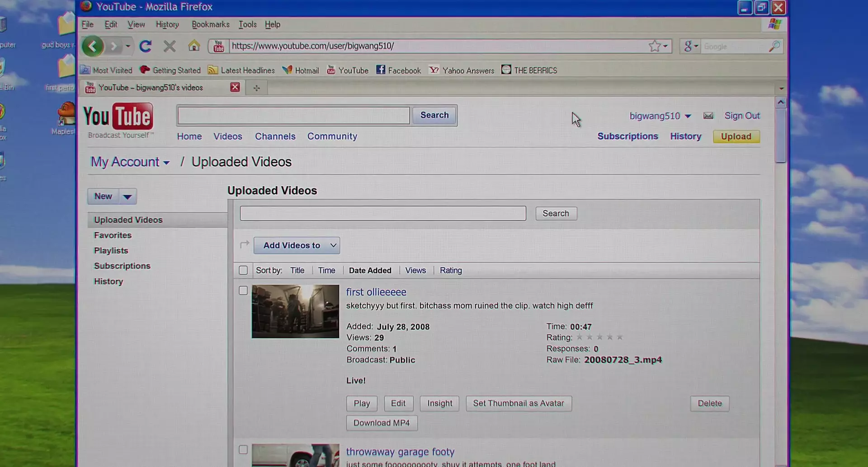Click the Firefox forward arrow button

[114, 46]
